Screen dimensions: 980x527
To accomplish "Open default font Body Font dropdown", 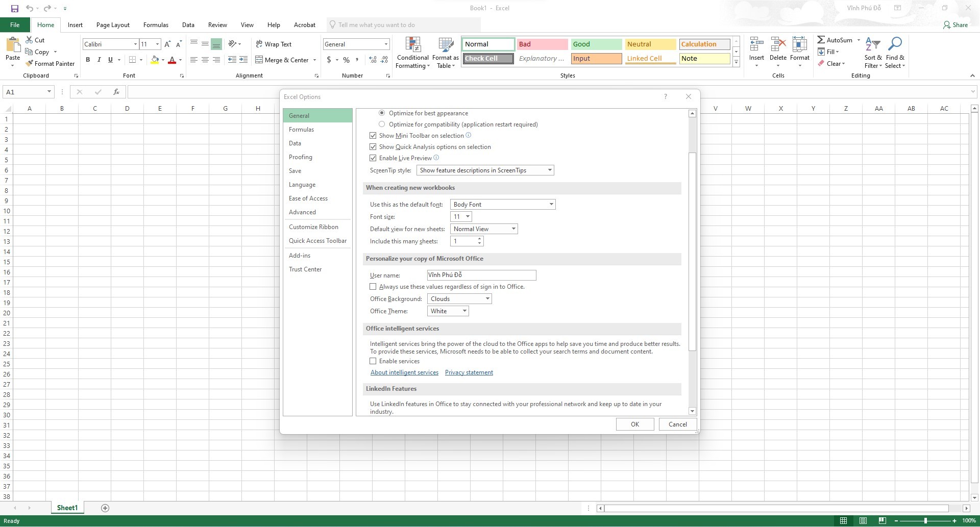I will [x=503, y=205].
